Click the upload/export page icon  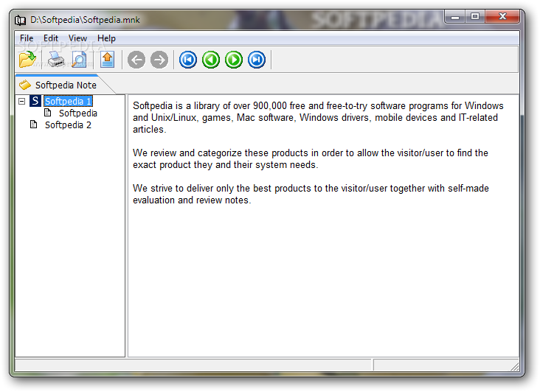(x=108, y=60)
